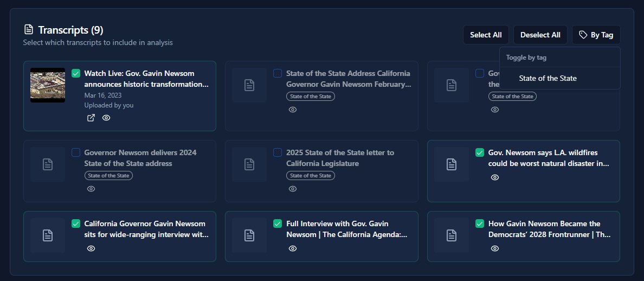
Task: Preview the wide-ranging interview transcript
Action: [x=91, y=248]
